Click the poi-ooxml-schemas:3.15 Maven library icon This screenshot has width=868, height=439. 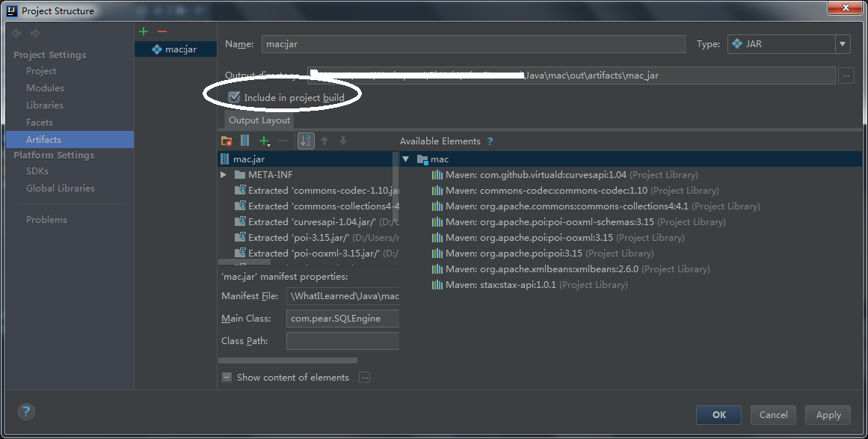pos(437,222)
